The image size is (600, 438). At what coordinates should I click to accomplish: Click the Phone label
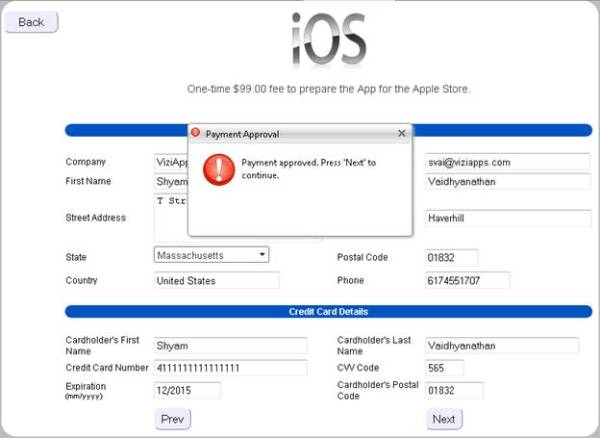[351, 280]
